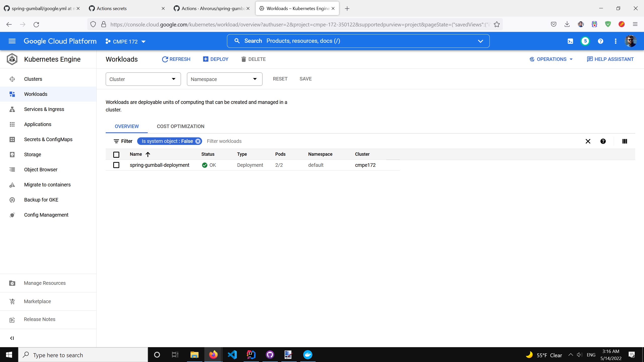Open the column display options icon

click(624, 141)
